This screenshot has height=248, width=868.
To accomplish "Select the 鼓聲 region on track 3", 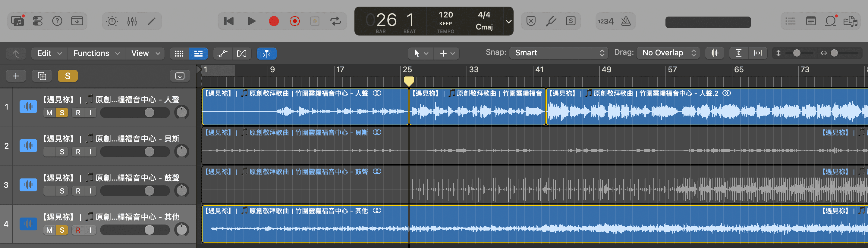I will (535, 185).
